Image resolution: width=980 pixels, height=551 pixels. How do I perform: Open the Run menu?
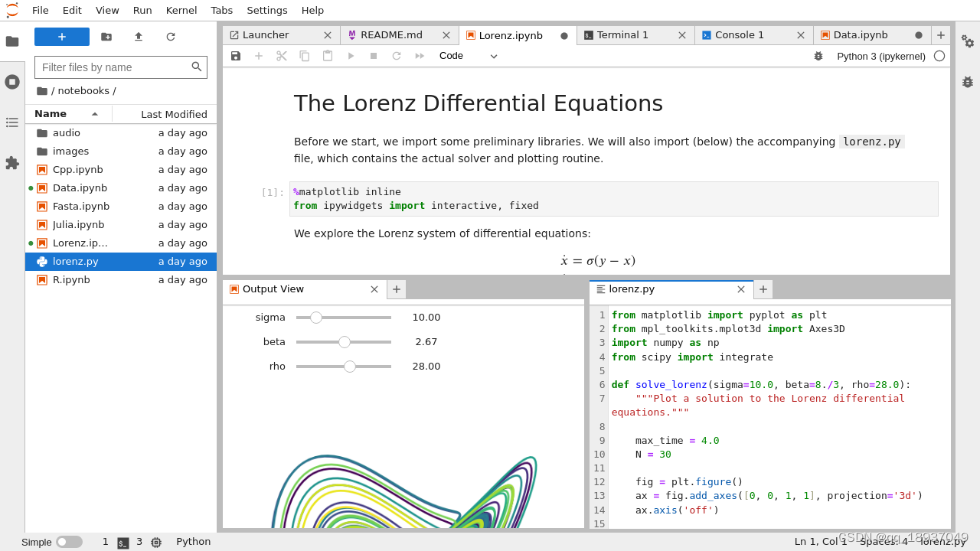142,10
